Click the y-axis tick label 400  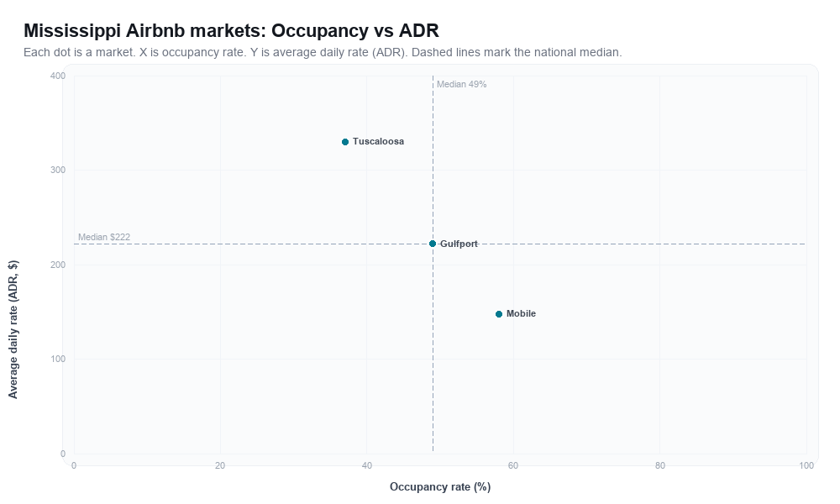[58, 76]
